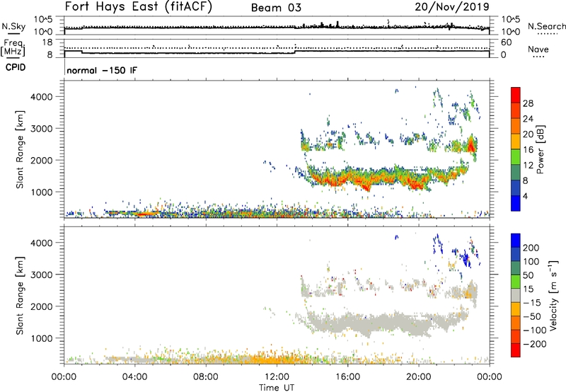Screen dimensions: 566x392
Task: Click the '18' tick on frequency axis
Action: tap(47, 42)
